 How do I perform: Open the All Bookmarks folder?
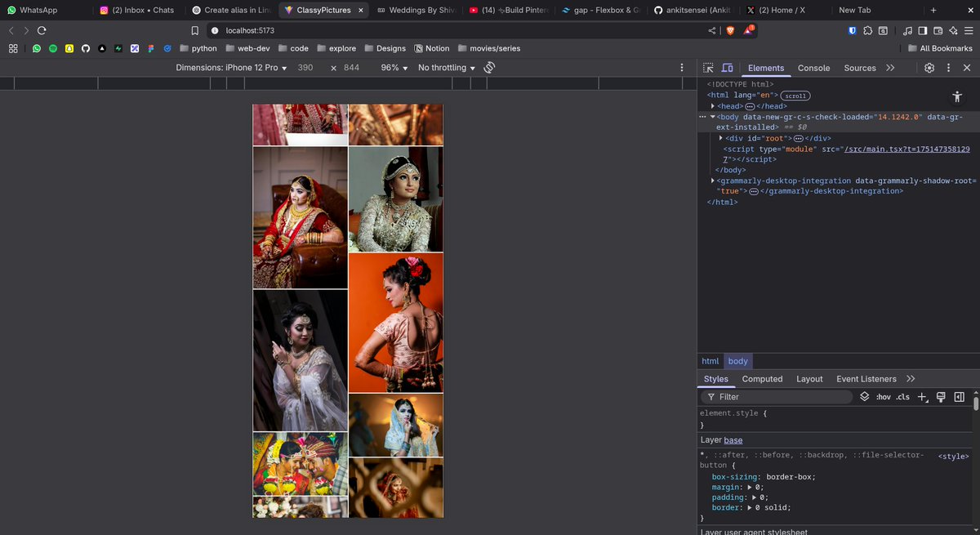click(940, 48)
